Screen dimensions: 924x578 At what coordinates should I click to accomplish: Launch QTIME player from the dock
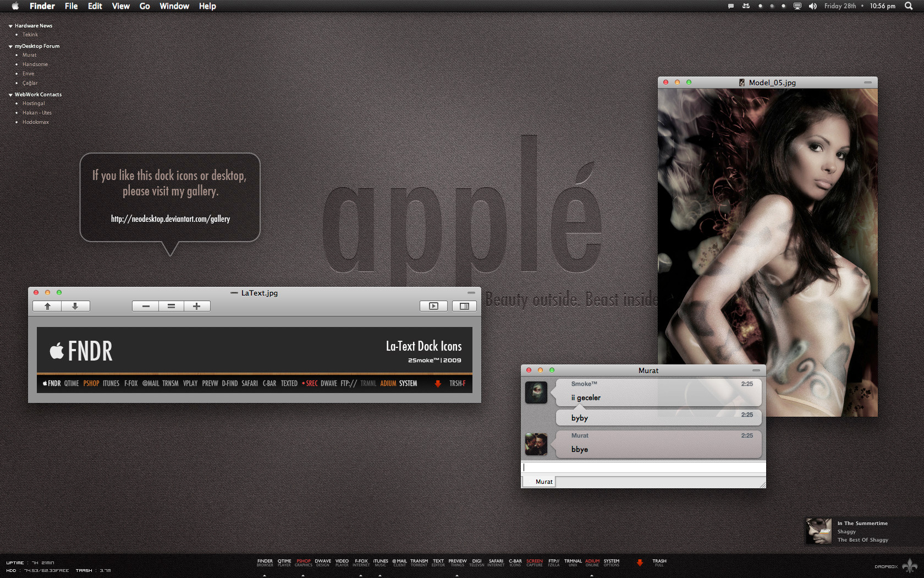point(284,563)
